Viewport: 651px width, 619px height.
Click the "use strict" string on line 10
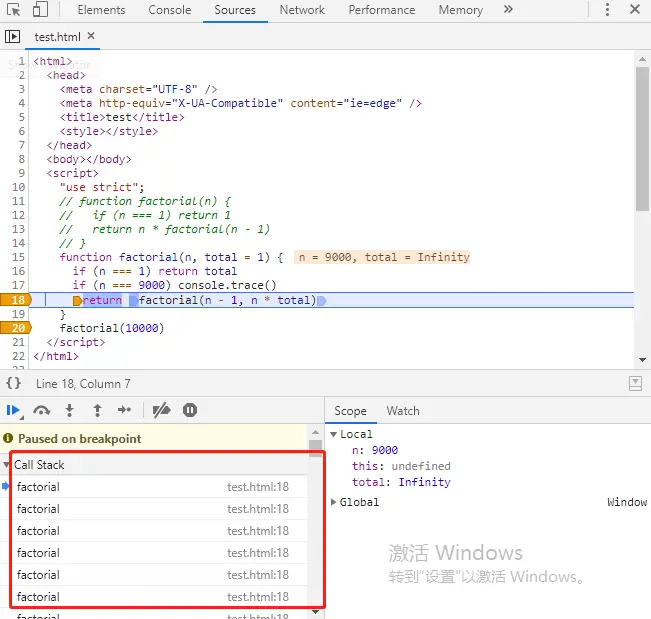99,187
